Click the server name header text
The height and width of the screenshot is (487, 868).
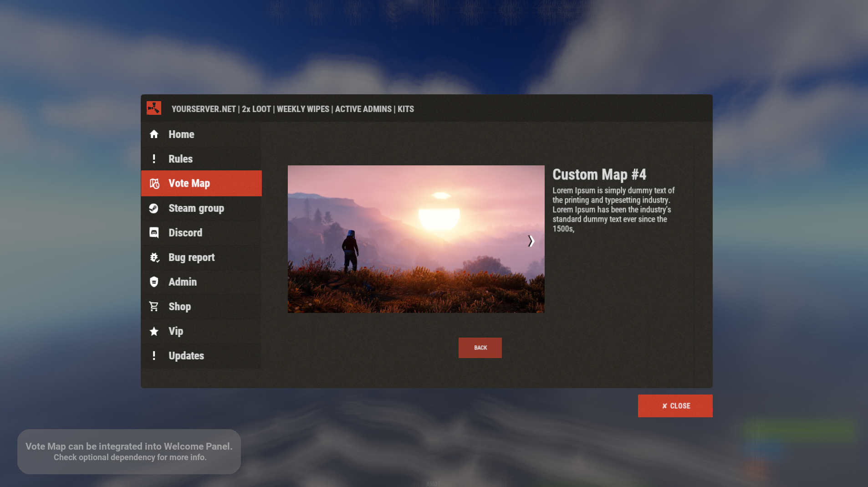click(x=292, y=109)
